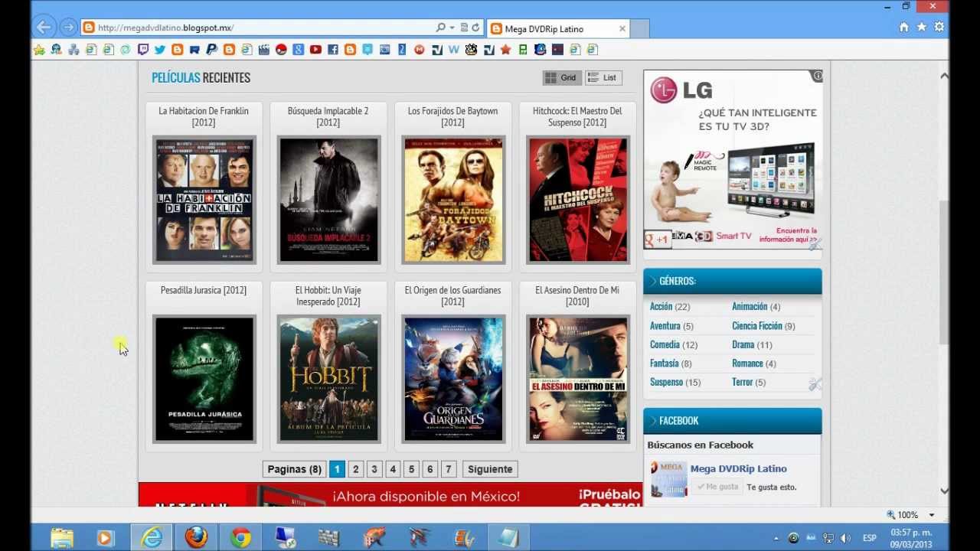Image resolution: width=980 pixels, height=551 pixels.
Task: Switch to List view
Action: pos(603,77)
